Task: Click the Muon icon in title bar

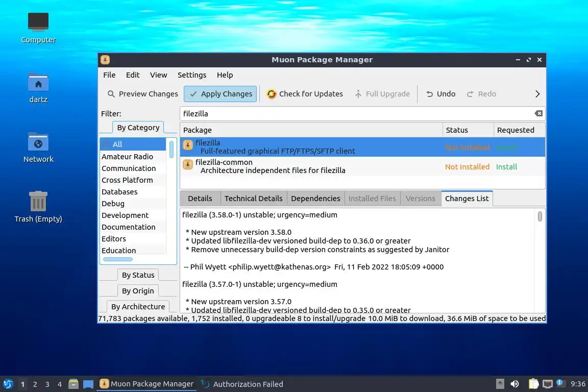Action: click(x=105, y=60)
